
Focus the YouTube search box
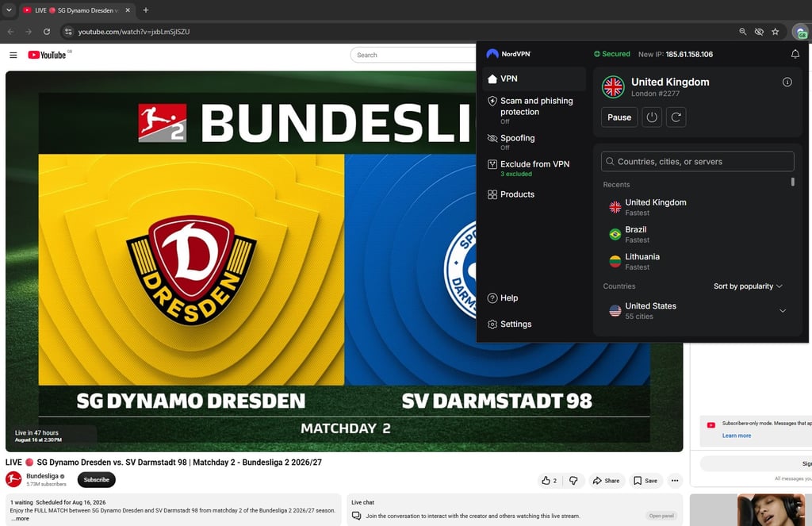point(412,55)
